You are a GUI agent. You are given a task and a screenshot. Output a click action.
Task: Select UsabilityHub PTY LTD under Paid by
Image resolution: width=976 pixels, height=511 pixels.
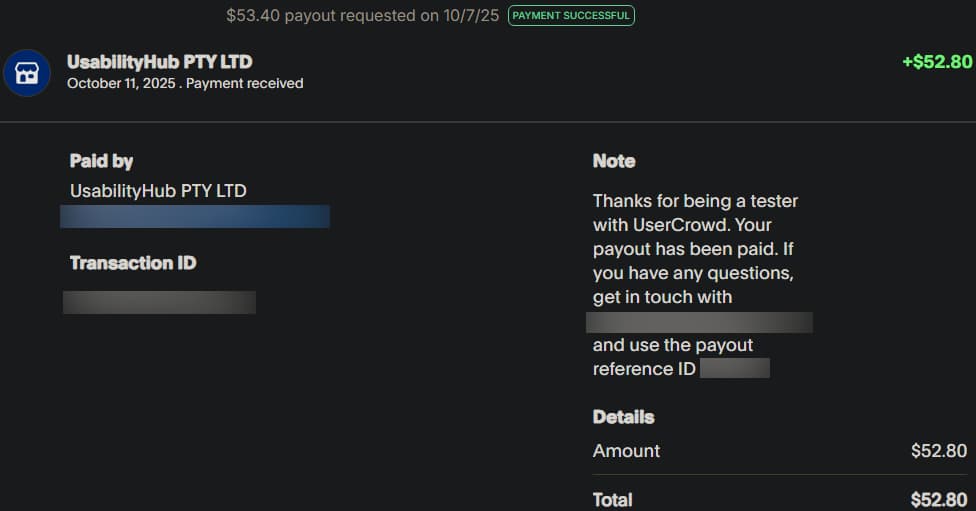coord(158,190)
